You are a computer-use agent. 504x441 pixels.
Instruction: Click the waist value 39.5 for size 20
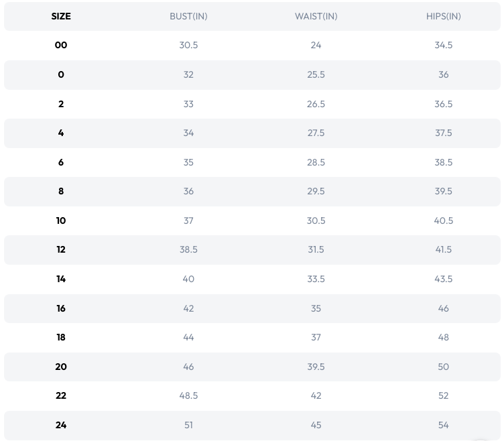[x=316, y=367]
